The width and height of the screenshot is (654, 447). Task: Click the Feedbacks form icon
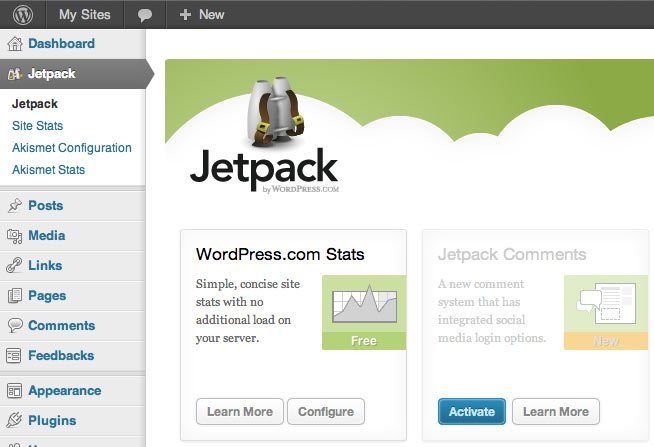click(14, 356)
